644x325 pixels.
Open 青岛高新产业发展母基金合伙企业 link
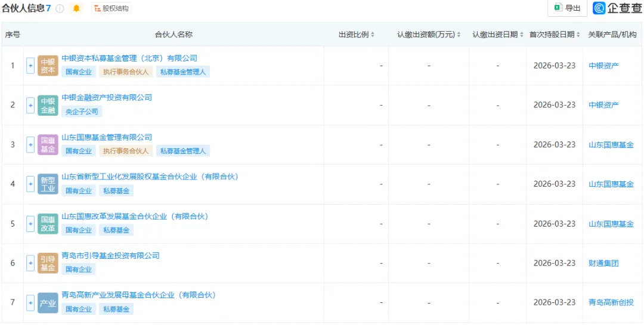point(139,295)
